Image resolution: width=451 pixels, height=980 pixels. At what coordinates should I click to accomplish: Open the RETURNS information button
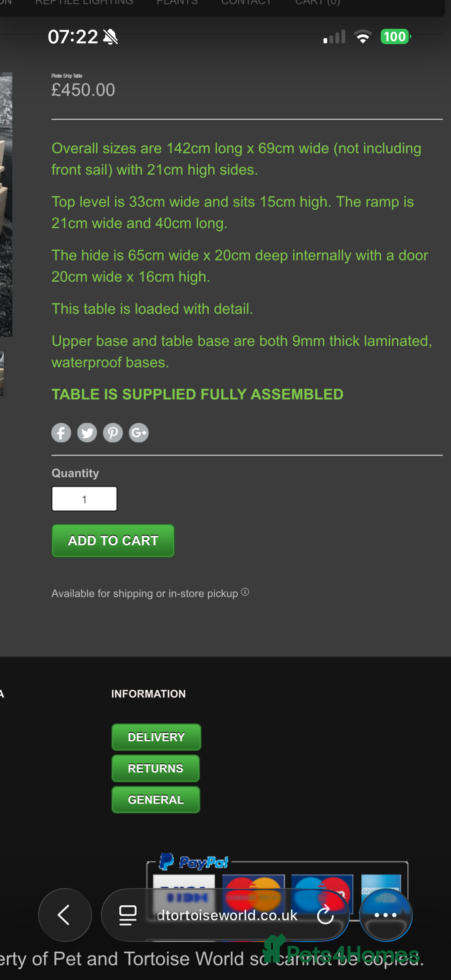click(x=155, y=768)
